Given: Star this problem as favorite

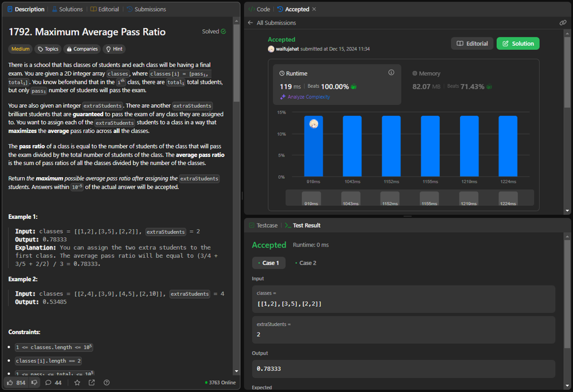Looking at the screenshot, I should [x=77, y=382].
